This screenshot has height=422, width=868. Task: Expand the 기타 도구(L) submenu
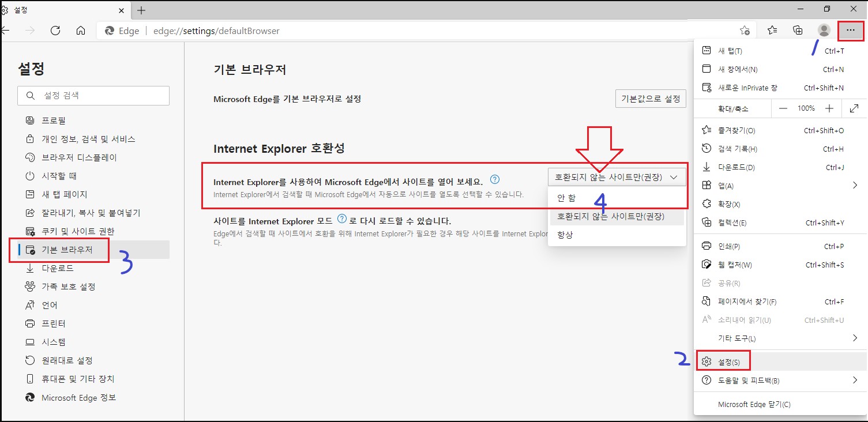[x=780, y=338]
